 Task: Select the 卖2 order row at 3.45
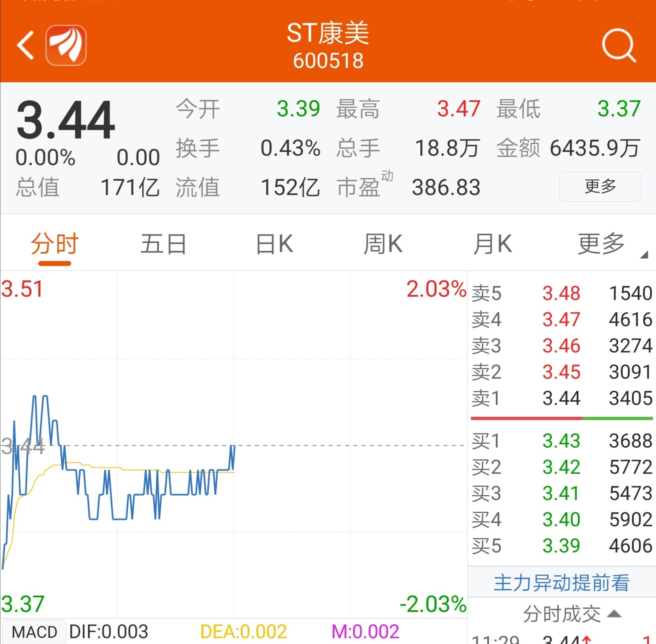pos(561,372)
